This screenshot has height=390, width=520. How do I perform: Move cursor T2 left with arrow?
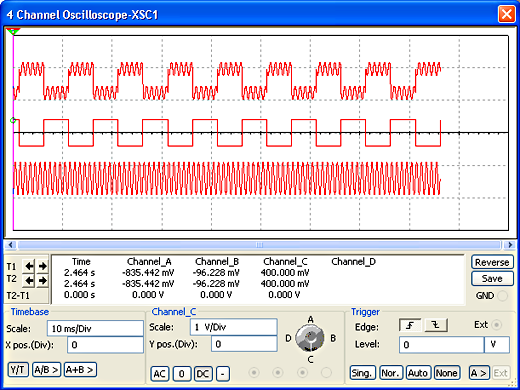(29, 281)
